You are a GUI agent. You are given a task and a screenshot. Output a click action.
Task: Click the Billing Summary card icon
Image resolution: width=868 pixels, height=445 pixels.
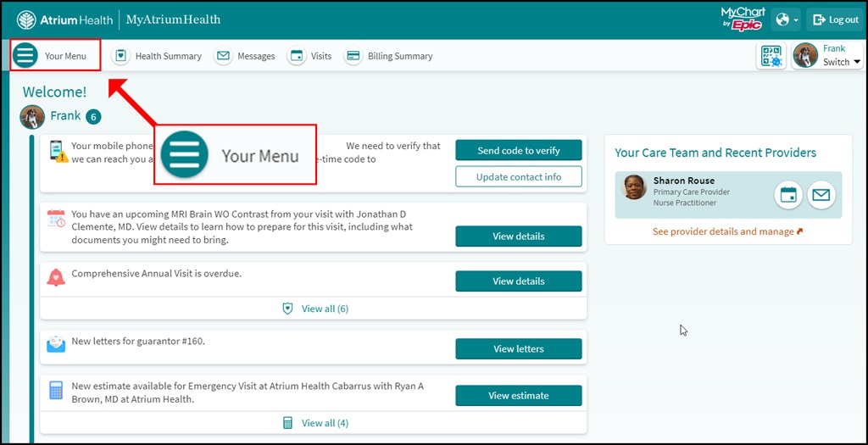tap(353, 56)
